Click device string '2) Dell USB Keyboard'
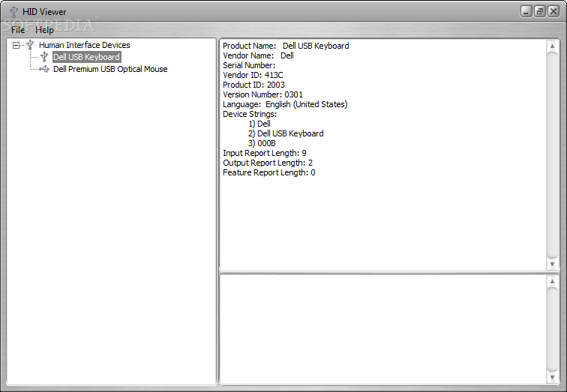Image resolution: width=567 pixels, height=392 pixels. click(x=286, y=133)
